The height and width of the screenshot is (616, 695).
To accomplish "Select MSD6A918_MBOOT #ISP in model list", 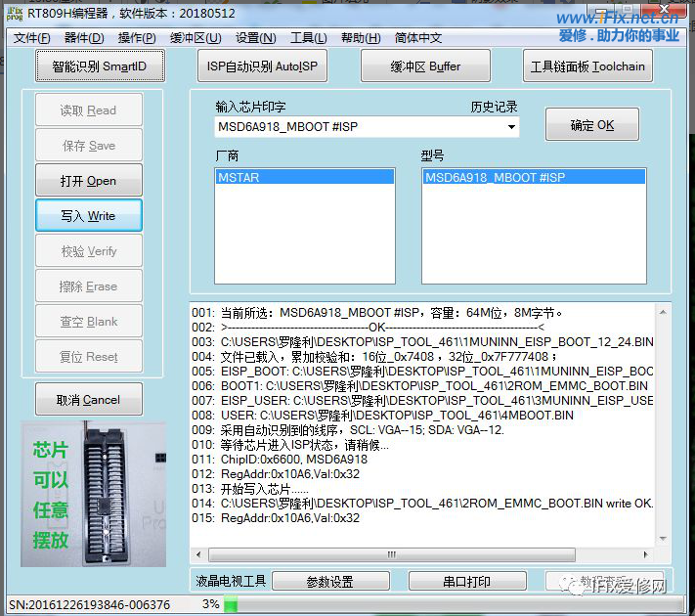I will [x=533, y=177].
